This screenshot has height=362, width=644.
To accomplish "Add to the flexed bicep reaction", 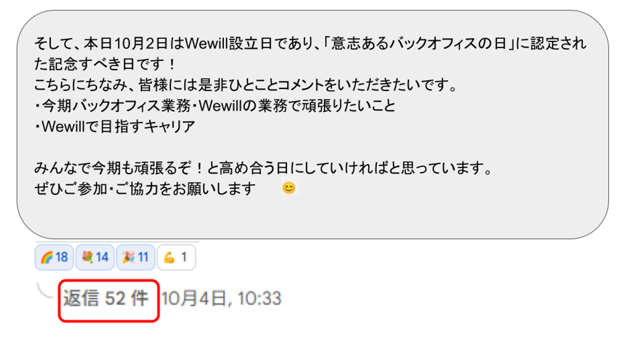I will click(x=176, y=257).
